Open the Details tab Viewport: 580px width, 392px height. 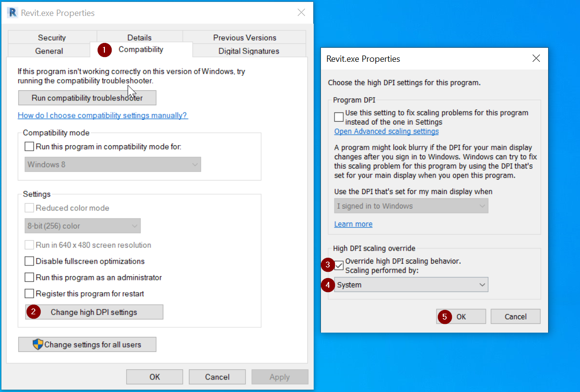pyautogui.click(x=140, y=37)
